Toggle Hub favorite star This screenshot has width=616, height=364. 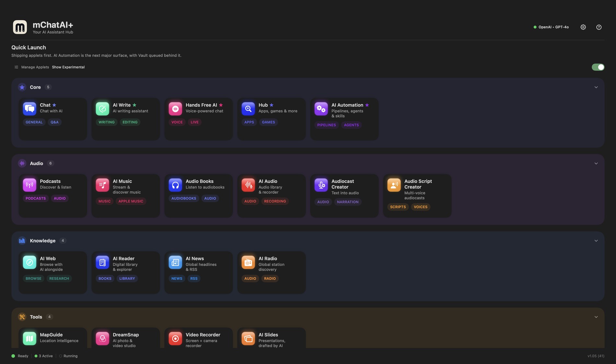point(271,105)
